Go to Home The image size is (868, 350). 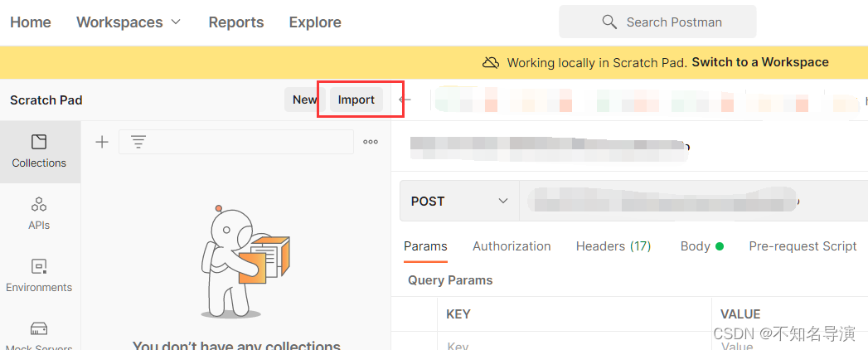(x=31, y=22)
